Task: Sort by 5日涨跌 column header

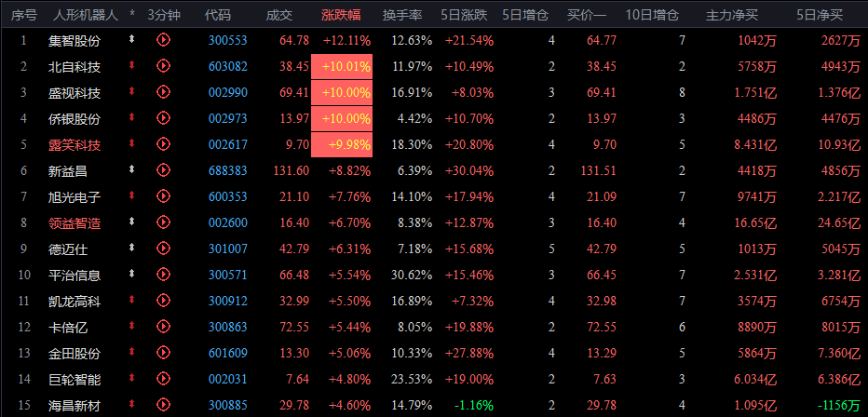Action: pyautogui.click(x=464, y=15)
